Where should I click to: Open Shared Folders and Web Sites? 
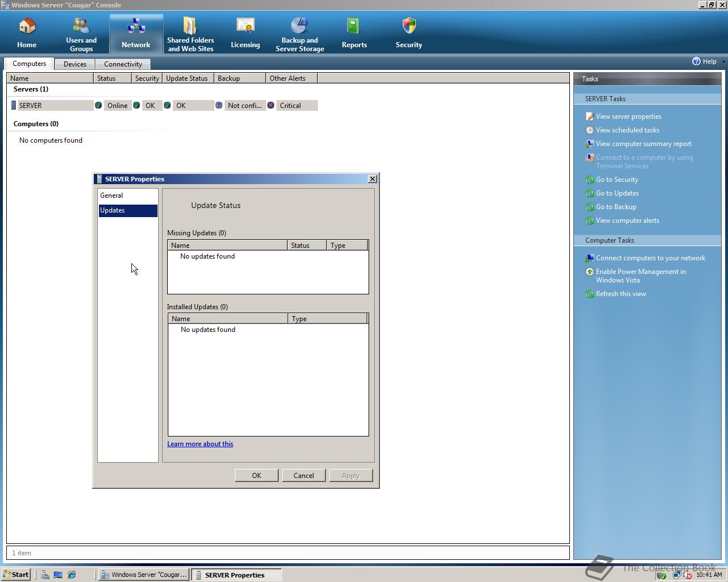(191, 34)
